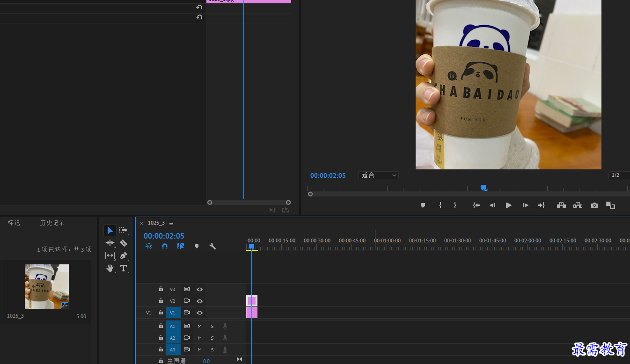The width and height of the screenshot is (630, 364).
Task: Play the Program monitor
Action: tap(509, 205)
